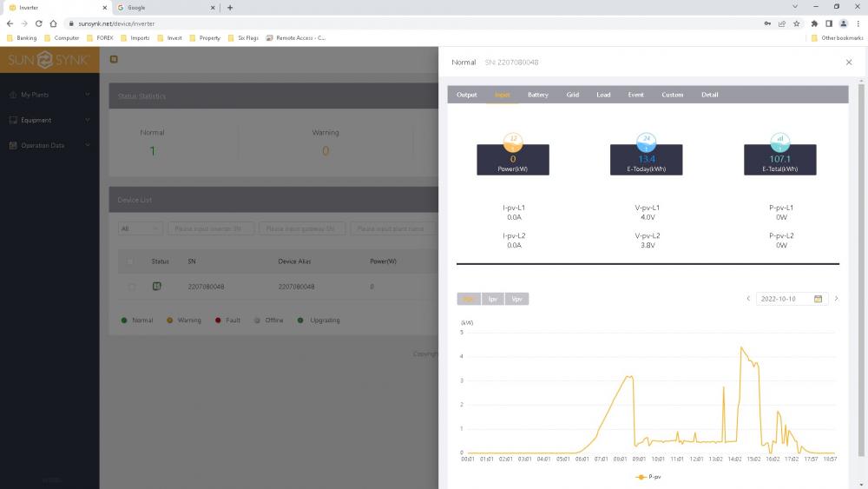Open Remote Access bookmark
Viewport: 868px width, 489px height.
pyautogui.click(x=296, y=38)
